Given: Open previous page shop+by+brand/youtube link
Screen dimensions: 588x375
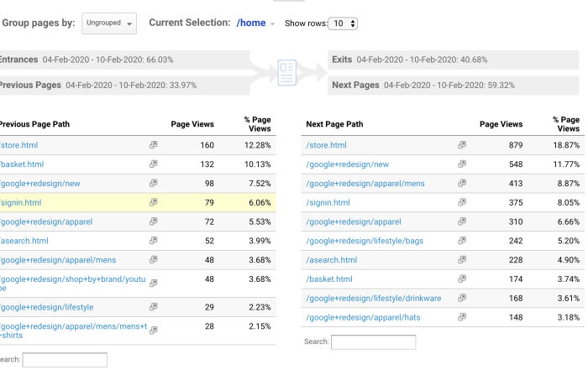Looking at the screenshot, I should (73, 284).
